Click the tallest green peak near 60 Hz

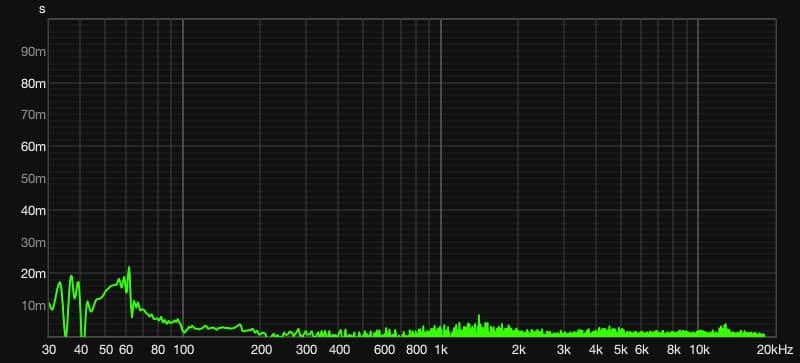pos(129,268)
